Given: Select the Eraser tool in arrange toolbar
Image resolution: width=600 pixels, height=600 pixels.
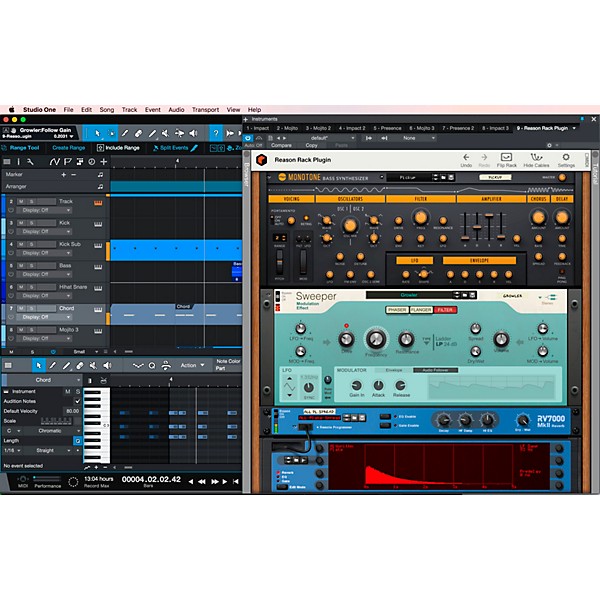Looking at the screenshot, I should click(139, 133).
